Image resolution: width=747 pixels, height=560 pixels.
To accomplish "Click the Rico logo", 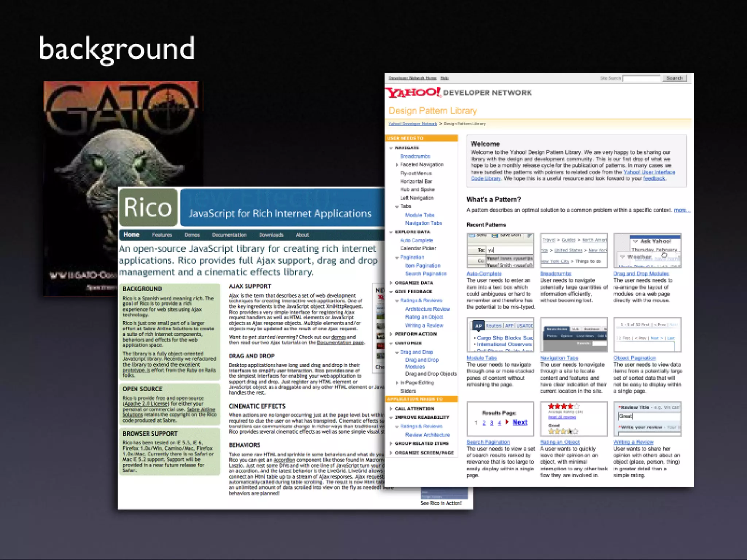I will [x=148, y=207].
